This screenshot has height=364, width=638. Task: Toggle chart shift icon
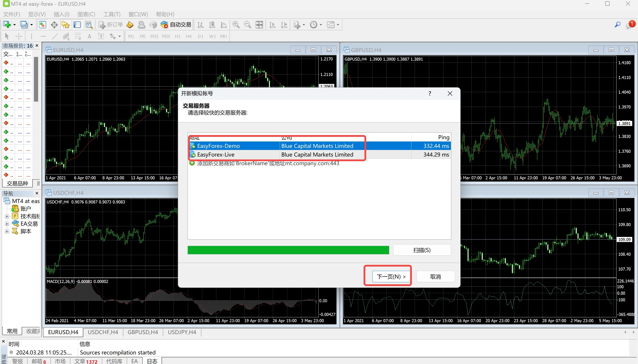(x=284, y=25)
